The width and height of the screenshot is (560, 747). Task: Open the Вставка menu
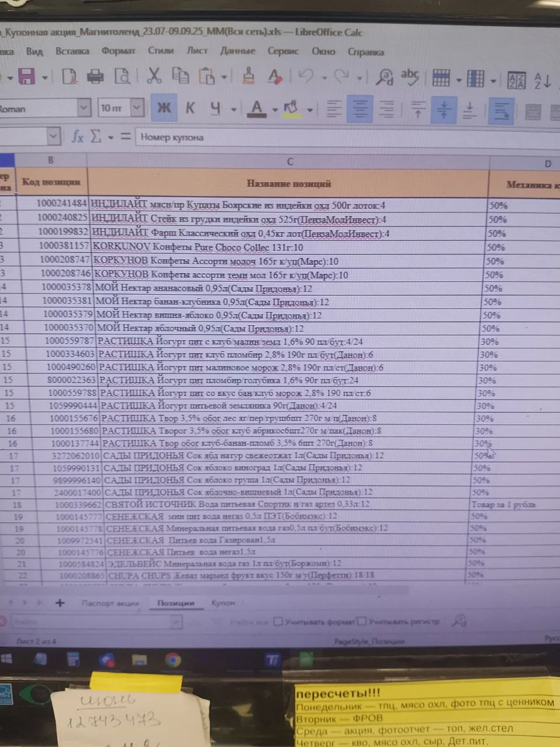point(72,51)
